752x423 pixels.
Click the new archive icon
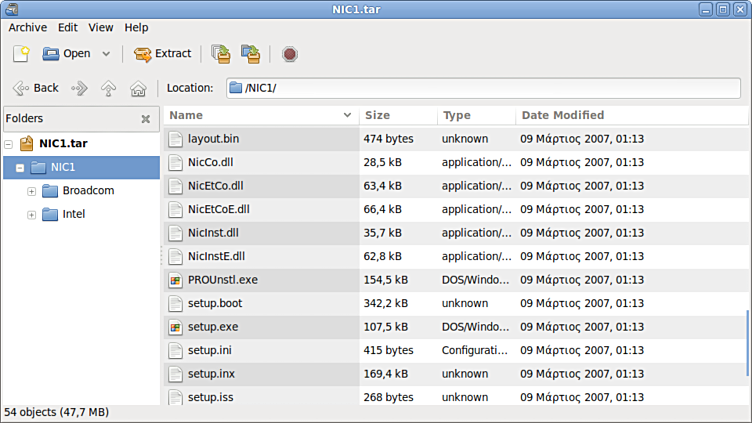point(21,54)
